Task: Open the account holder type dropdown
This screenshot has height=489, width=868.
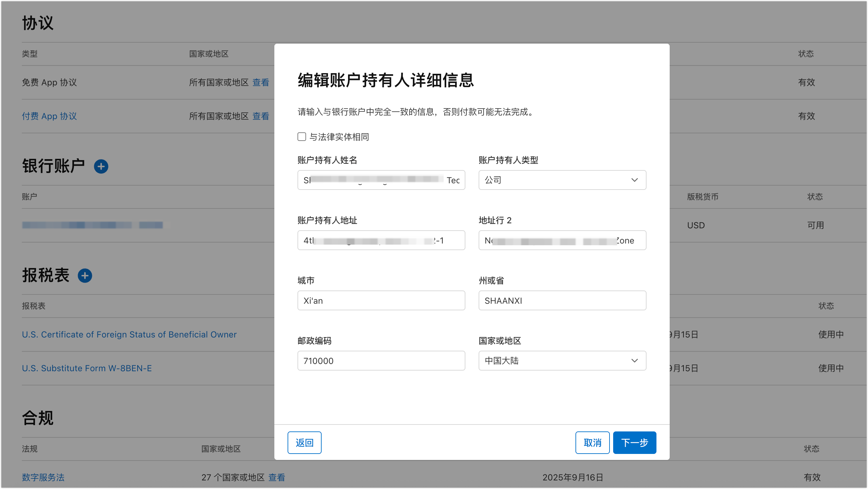Action: click(x=562, y=180)
